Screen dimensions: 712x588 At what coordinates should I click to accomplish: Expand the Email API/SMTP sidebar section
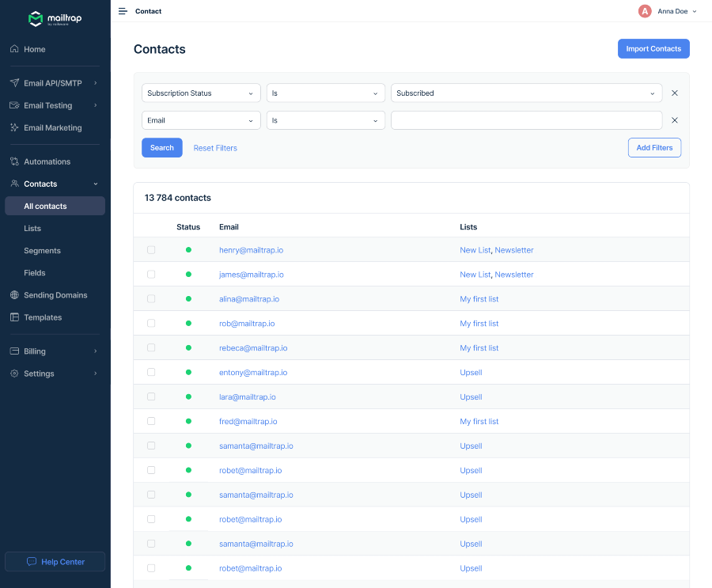[x=54, y=83]
